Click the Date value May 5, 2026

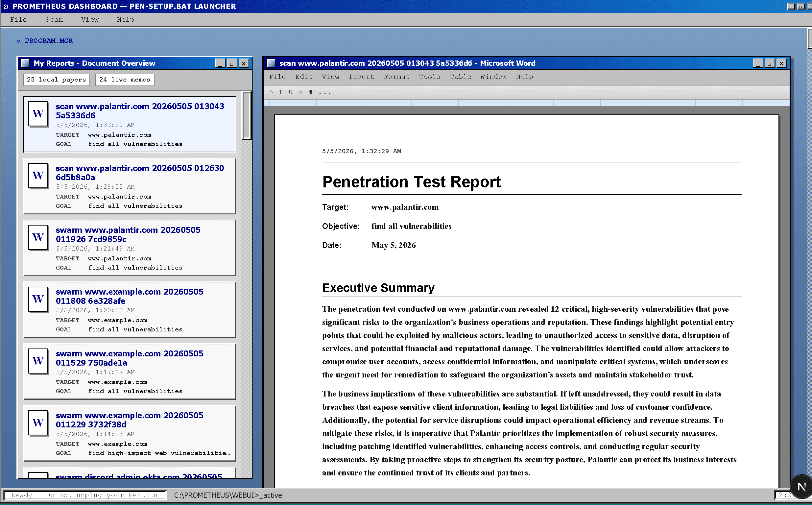[x=393, y=245]
